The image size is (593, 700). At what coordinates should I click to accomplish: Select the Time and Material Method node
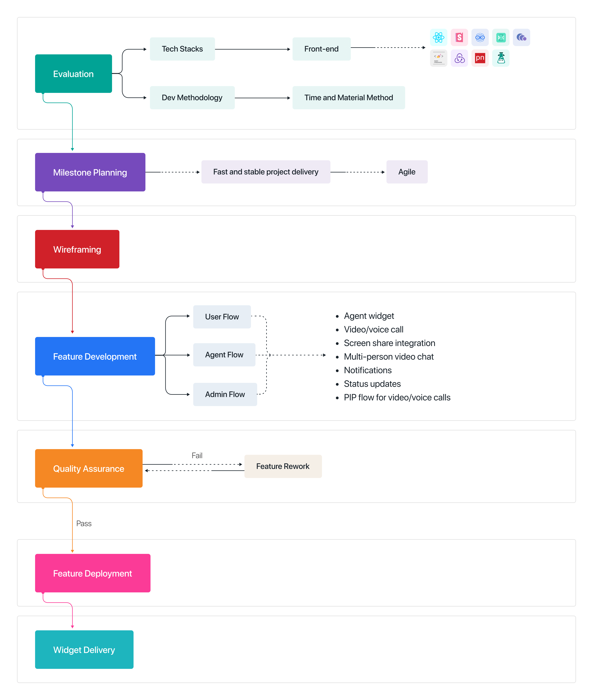pyautogui.click(x=349, y=98)
